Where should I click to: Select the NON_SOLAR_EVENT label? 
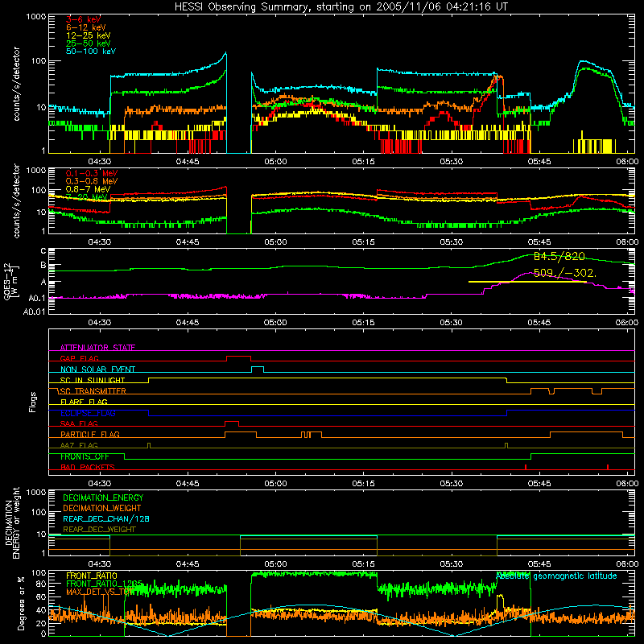click(97, 369)
